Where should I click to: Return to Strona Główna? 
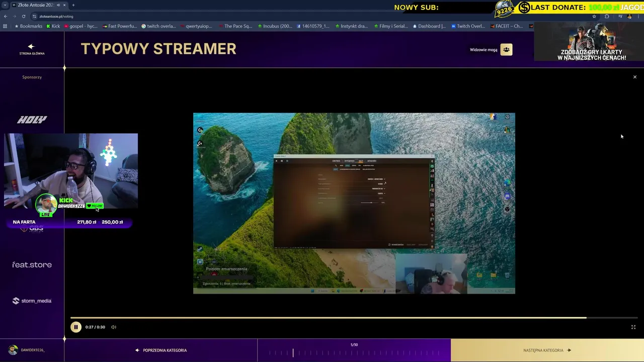coord(32,49)
